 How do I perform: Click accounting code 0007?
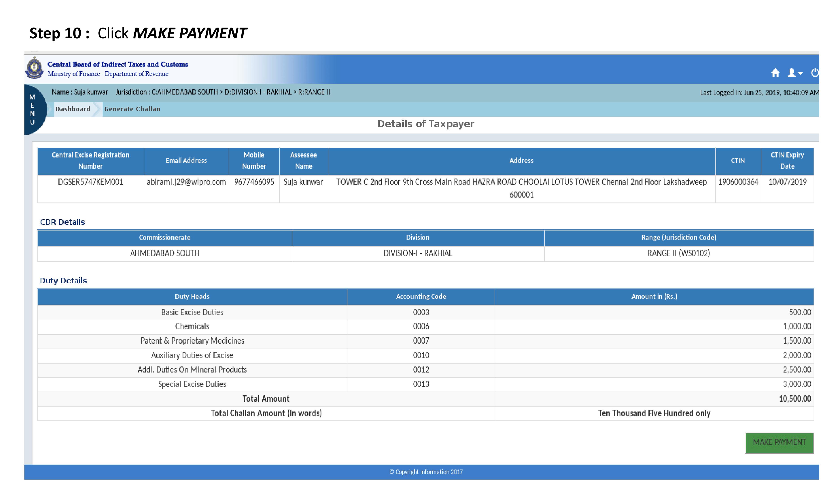[x=421, y=341]
